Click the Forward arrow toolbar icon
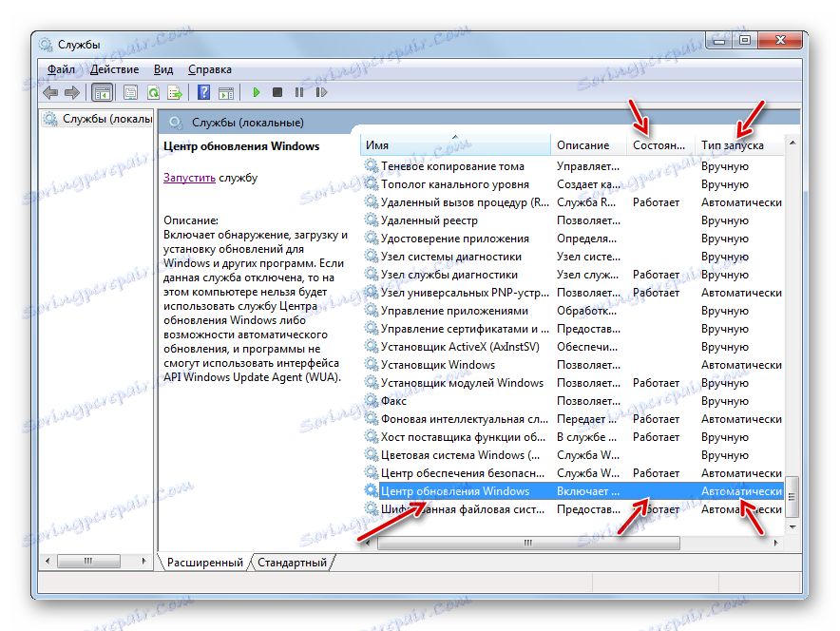Image resolution: width=840 pixels, height=631 pixels. [x=72, y=93]
